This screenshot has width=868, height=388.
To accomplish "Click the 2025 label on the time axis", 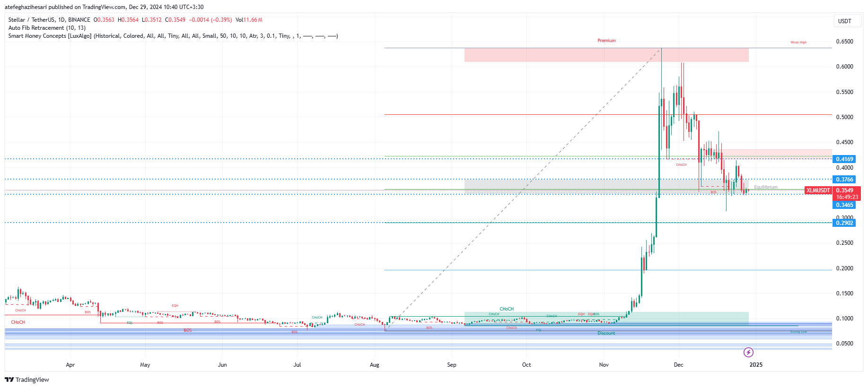I will coord(756,365).
